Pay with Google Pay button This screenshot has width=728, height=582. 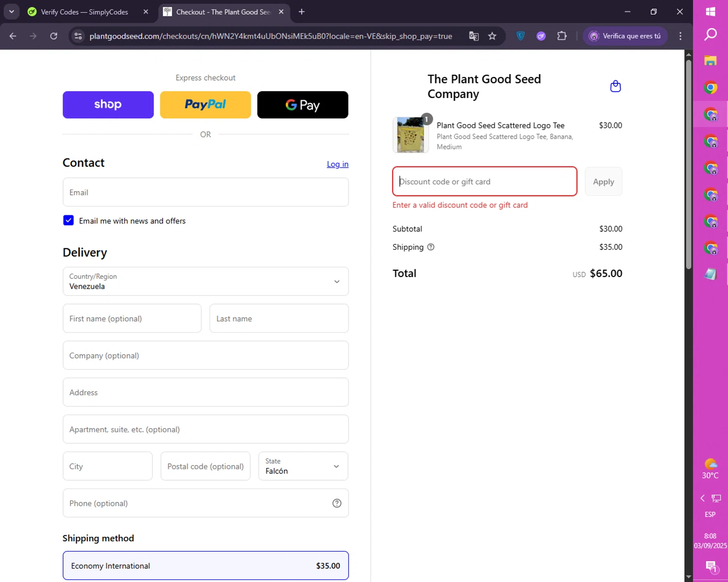[x=303, y=105]
